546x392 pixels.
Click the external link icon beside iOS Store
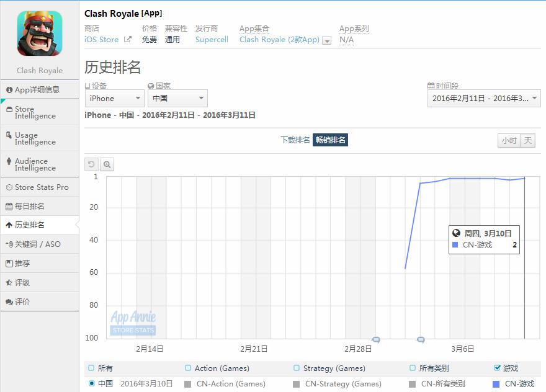click(x=128, y=40)
